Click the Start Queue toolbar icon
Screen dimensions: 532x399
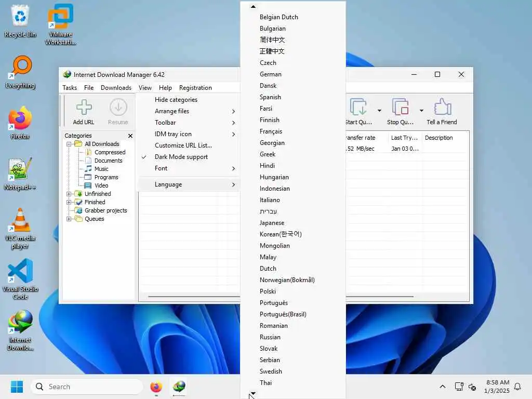[358, 112]
